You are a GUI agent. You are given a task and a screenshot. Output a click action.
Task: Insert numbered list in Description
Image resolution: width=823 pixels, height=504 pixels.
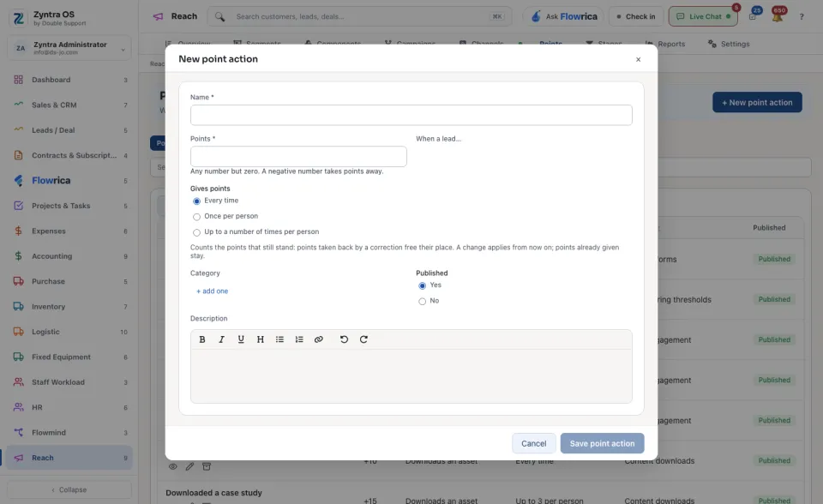tap(299, 339)
